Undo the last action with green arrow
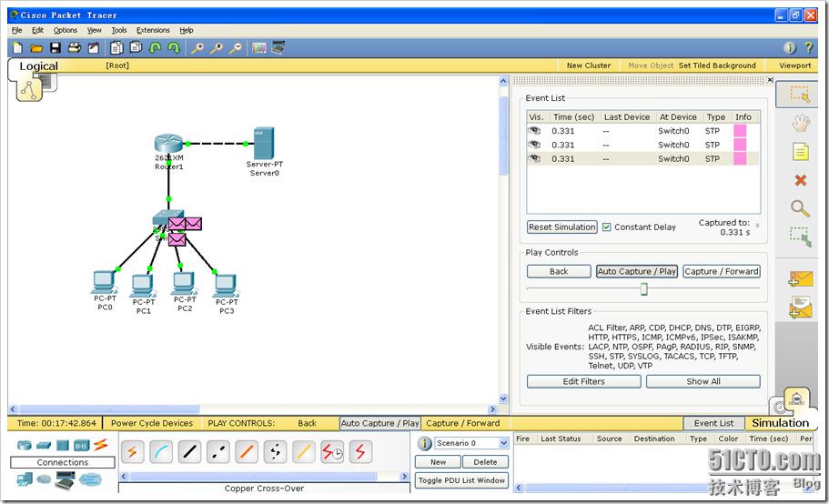Image resolution: width=829 pixels, height=504 pixels. coord(155,48)
